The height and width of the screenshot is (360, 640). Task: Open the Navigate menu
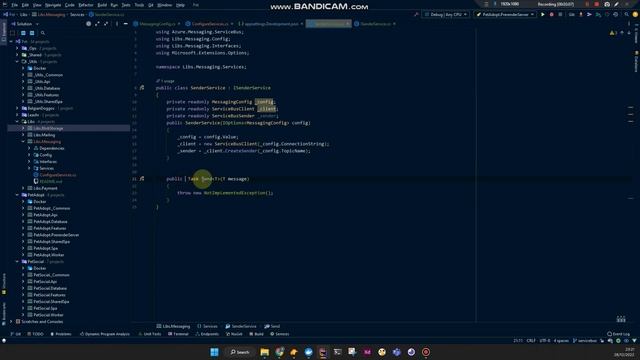pyautogui.click(x=53, y=5)
